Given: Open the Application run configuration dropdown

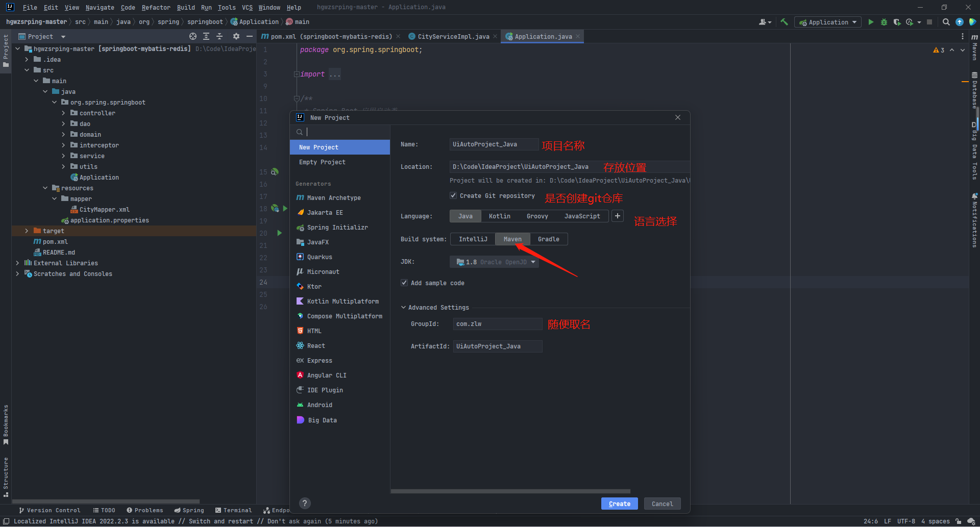Looking at the screenshot, I should click(828, 22).
